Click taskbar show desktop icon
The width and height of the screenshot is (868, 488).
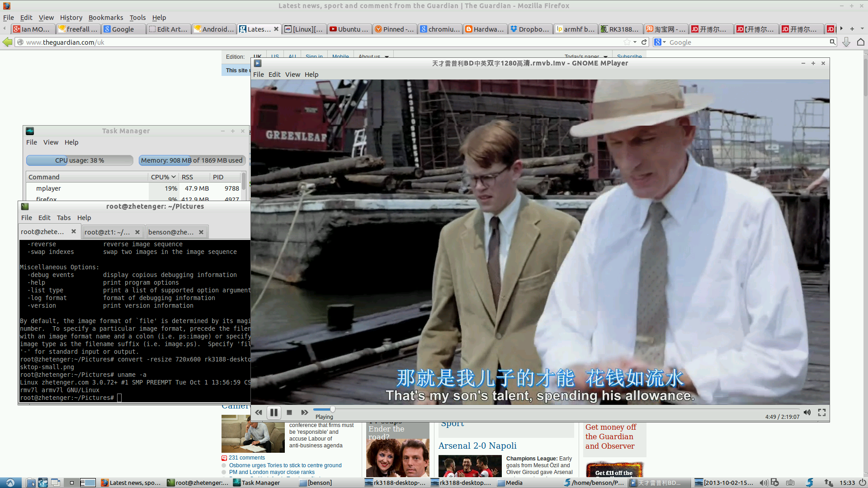(56, 483)
